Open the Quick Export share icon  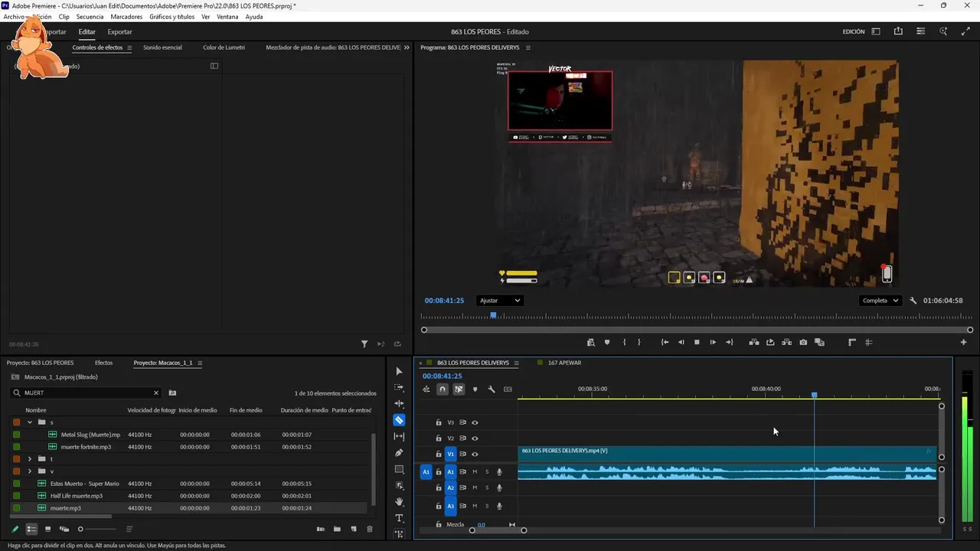coord(898,31)
